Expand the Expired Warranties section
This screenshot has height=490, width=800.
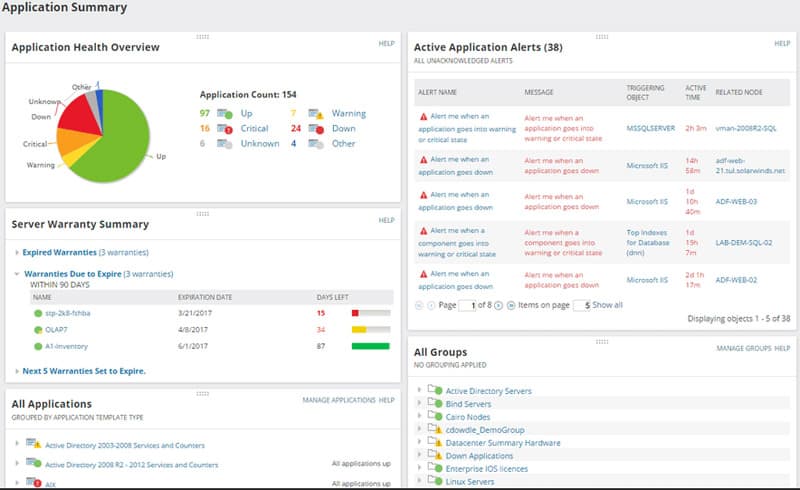pos(17,253)
